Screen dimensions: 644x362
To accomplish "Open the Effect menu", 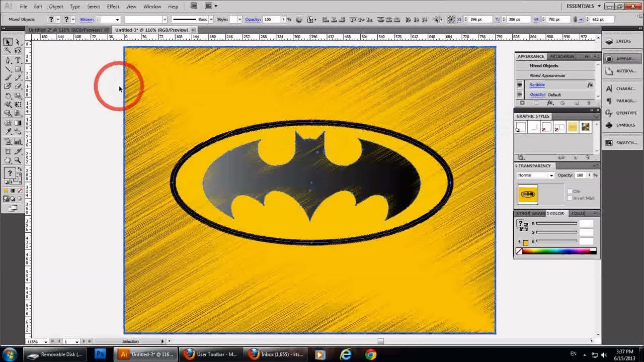I will pyautogui.click(x=113, y=7).
